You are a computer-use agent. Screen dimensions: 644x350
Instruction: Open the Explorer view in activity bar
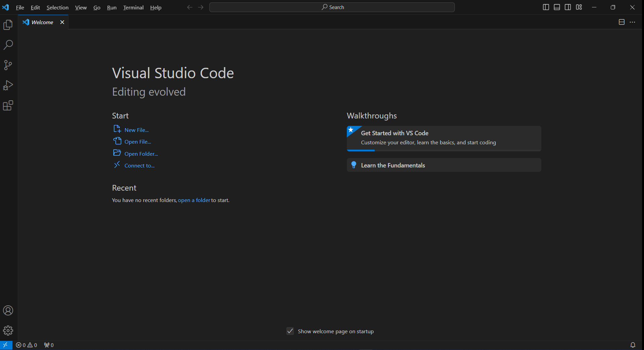click(8, 25)
